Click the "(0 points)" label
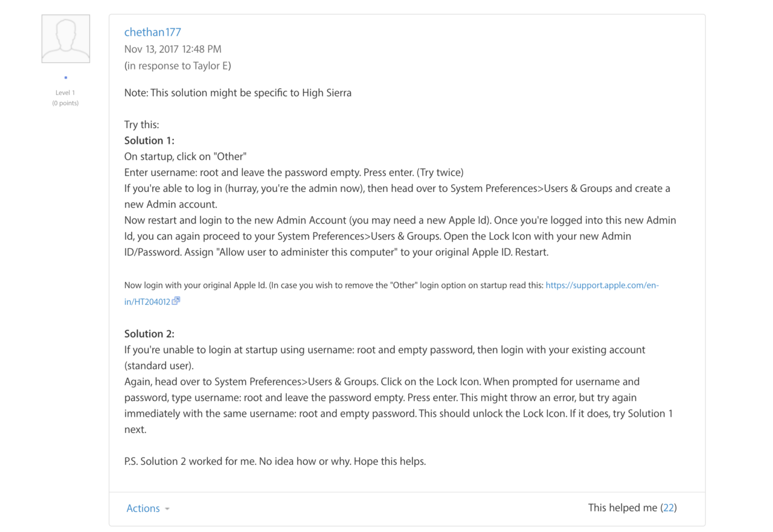773x532 pixels. click(65, 103)
